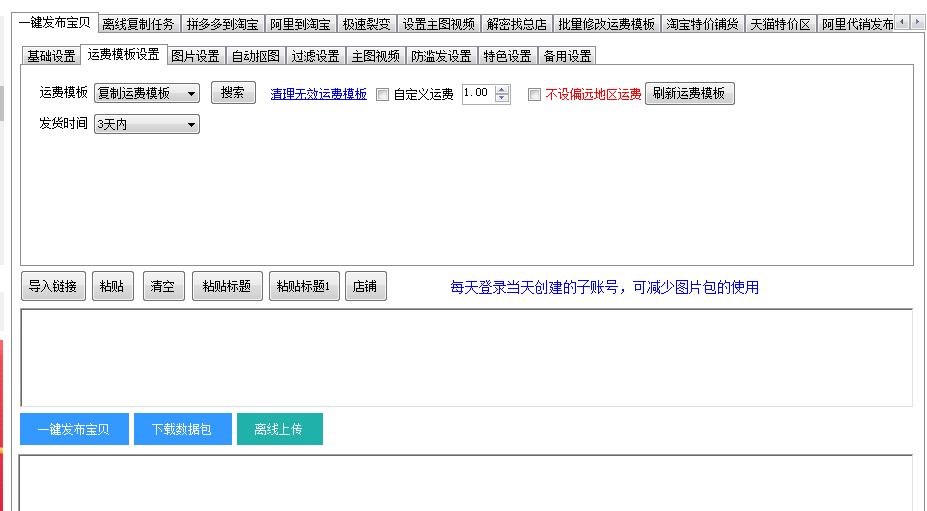Increase custom freight with up spinner arrow
927x511 pixels.
(x=502, y=89)
